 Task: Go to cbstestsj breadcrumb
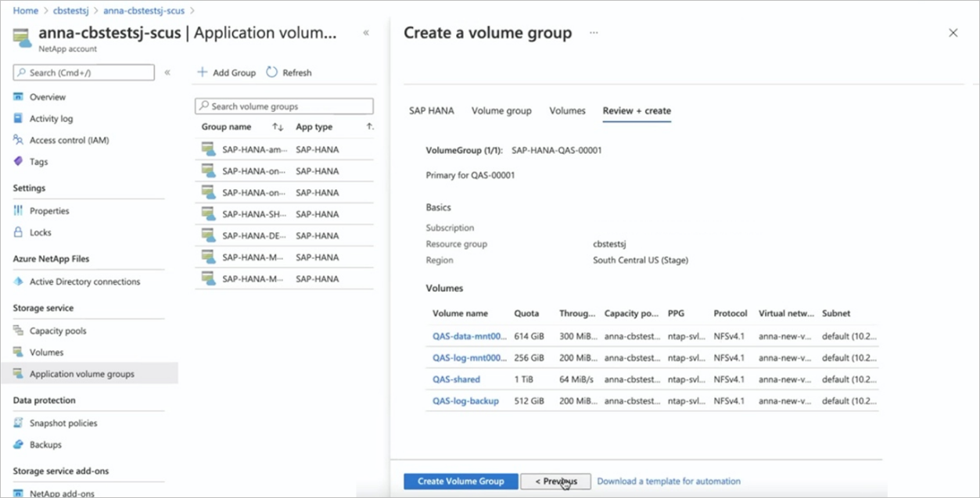coord(71,11)
